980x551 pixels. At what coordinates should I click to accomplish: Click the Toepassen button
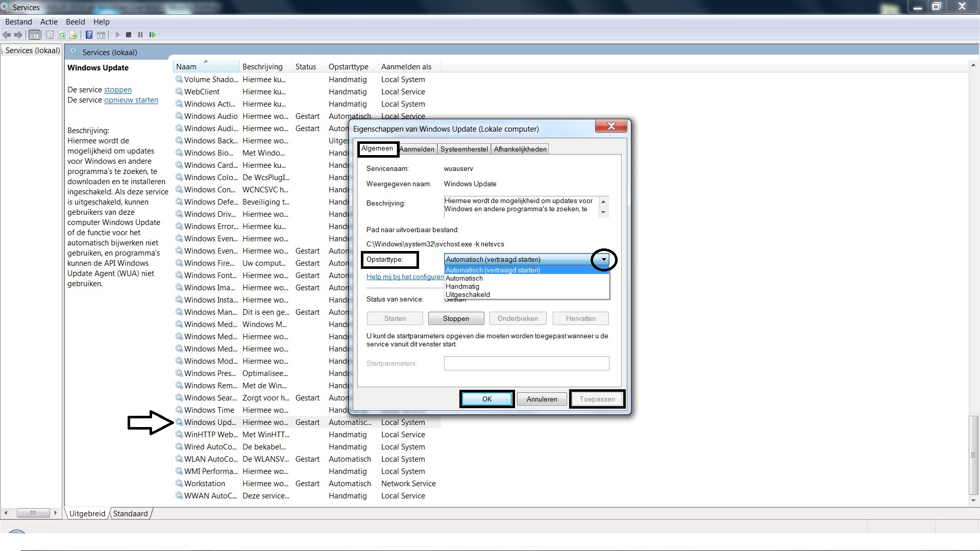597,399
